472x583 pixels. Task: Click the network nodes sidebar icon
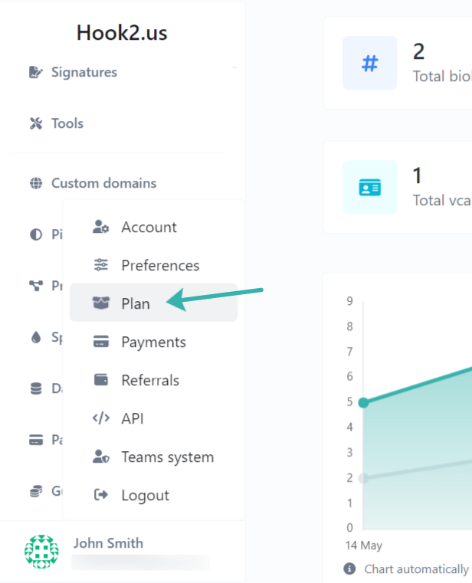(36, 286)
